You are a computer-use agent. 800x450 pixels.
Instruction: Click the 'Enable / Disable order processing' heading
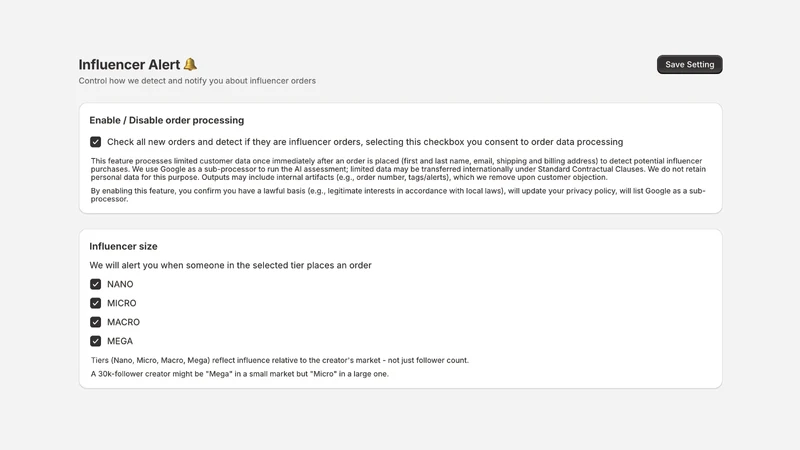166,120
